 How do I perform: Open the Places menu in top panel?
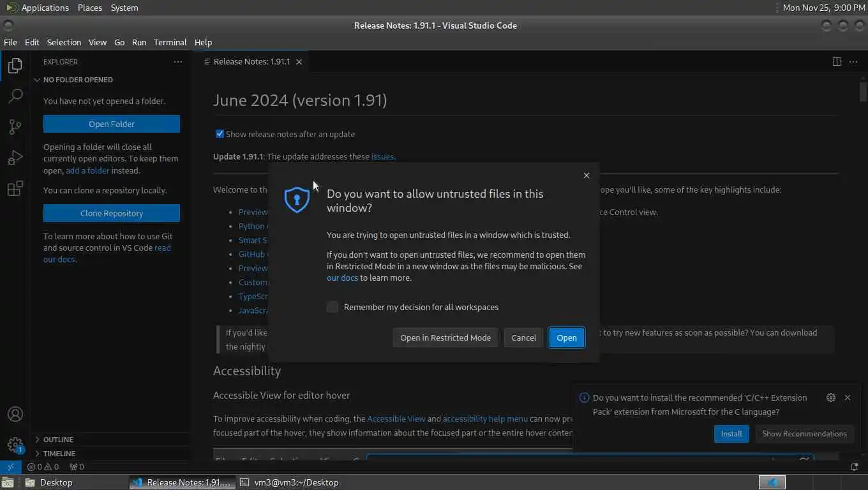(x=89, y=8)
